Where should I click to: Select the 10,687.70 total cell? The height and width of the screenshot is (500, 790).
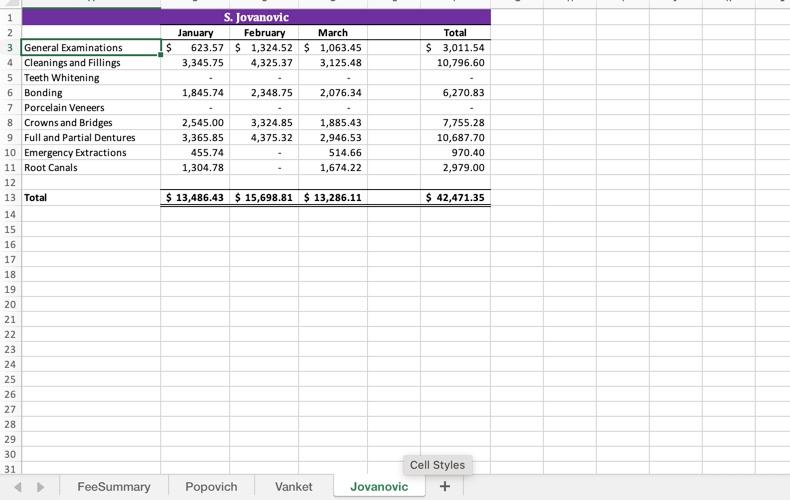point(455,138)
